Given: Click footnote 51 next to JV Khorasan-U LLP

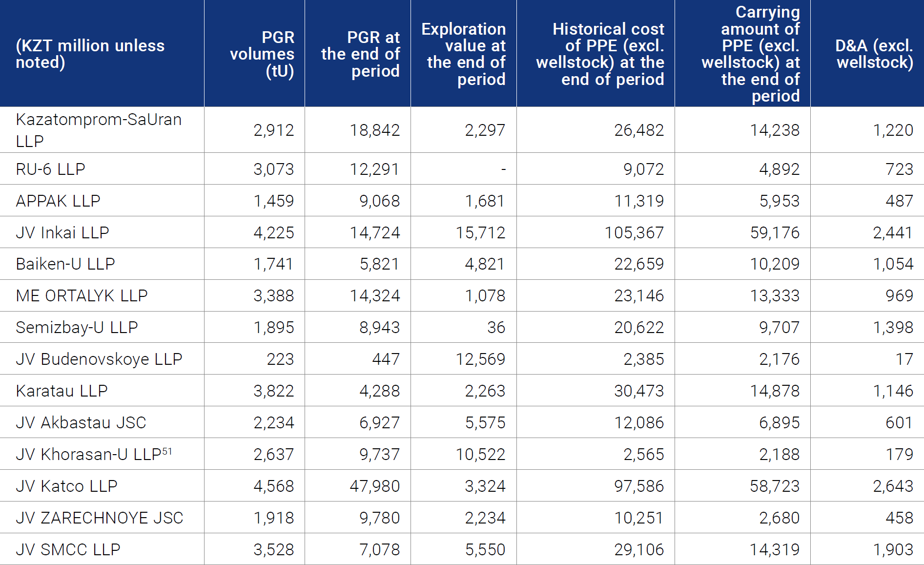Looking at the screenshot, I should tap(167, 451).
